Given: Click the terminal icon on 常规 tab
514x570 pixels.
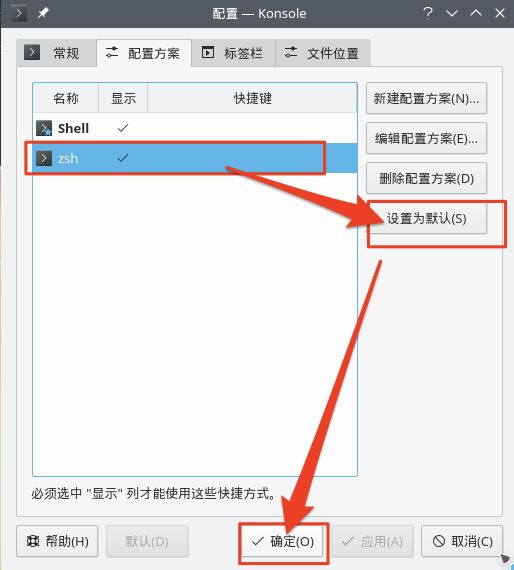Looking at the screenshot, I should pyautogui.click(x=32, y=52).
